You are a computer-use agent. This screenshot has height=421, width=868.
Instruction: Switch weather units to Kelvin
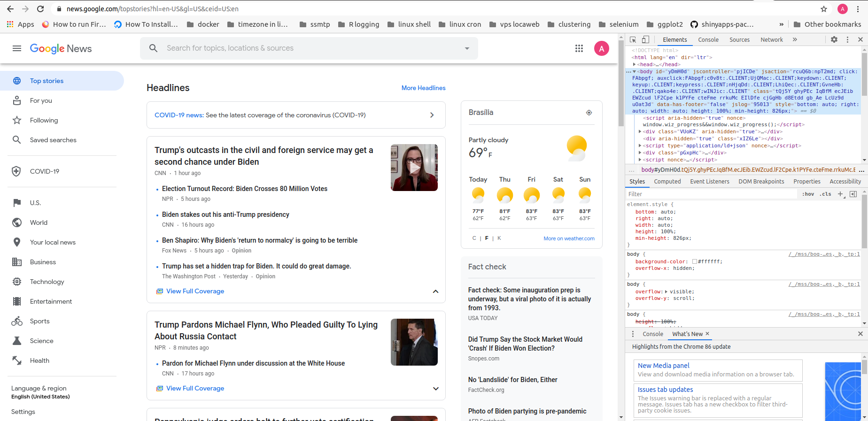pos(499,238)
